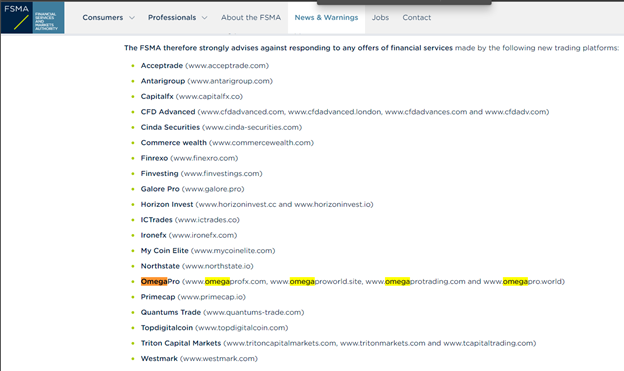Click the Capitalfx platform name
Viewport: 624px width, 371px height.
[157, 96]
